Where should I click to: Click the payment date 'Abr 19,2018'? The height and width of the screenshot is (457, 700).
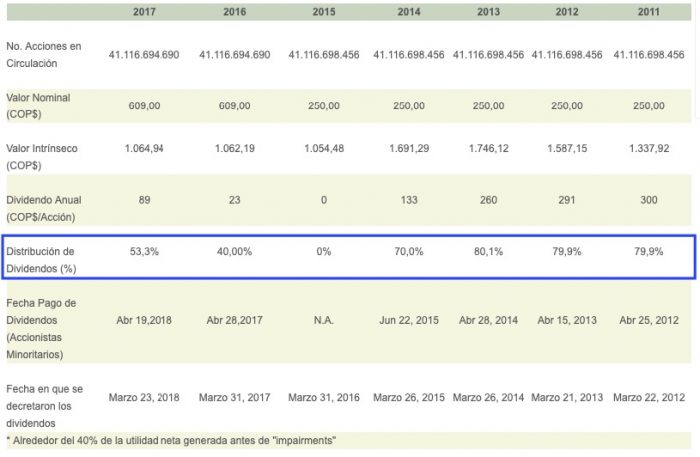[144, 322]
